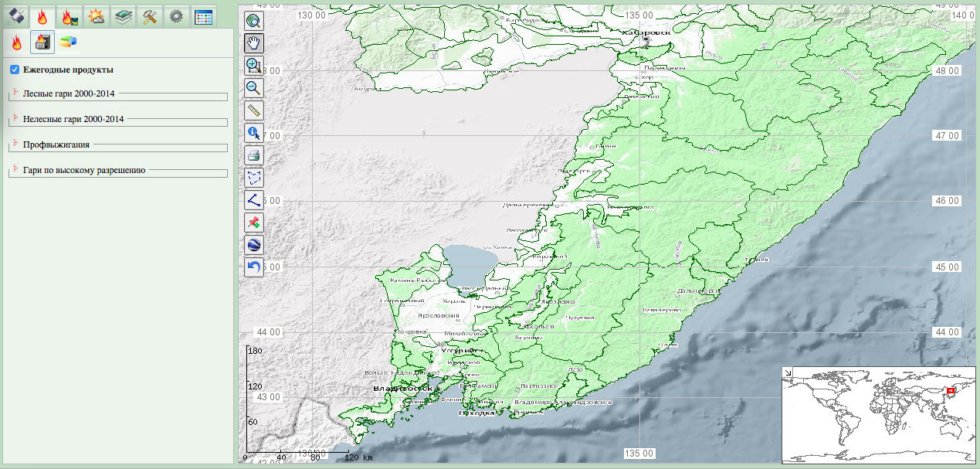This screenshot has height=469, width=980.
Task: Click the print map icon
Action: click(254, 155)
